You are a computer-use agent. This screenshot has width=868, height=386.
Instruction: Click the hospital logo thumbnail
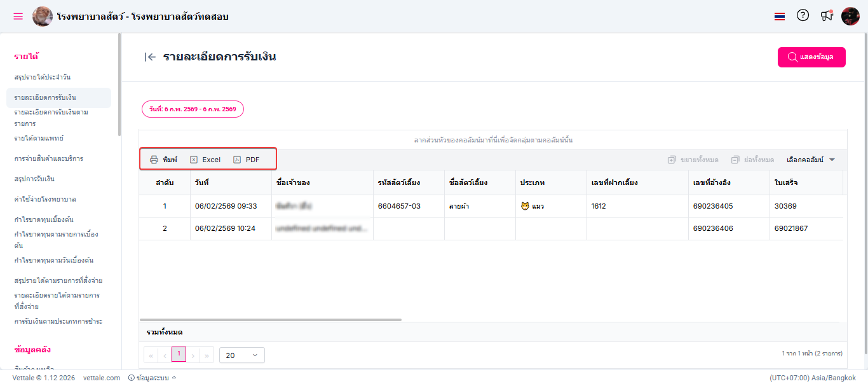coord(43,16)
